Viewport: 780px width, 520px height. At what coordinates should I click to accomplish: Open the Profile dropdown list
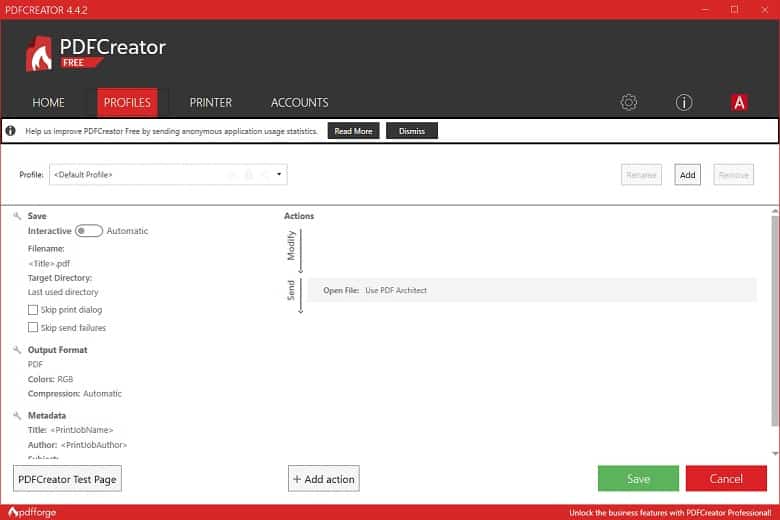[168, 175]
